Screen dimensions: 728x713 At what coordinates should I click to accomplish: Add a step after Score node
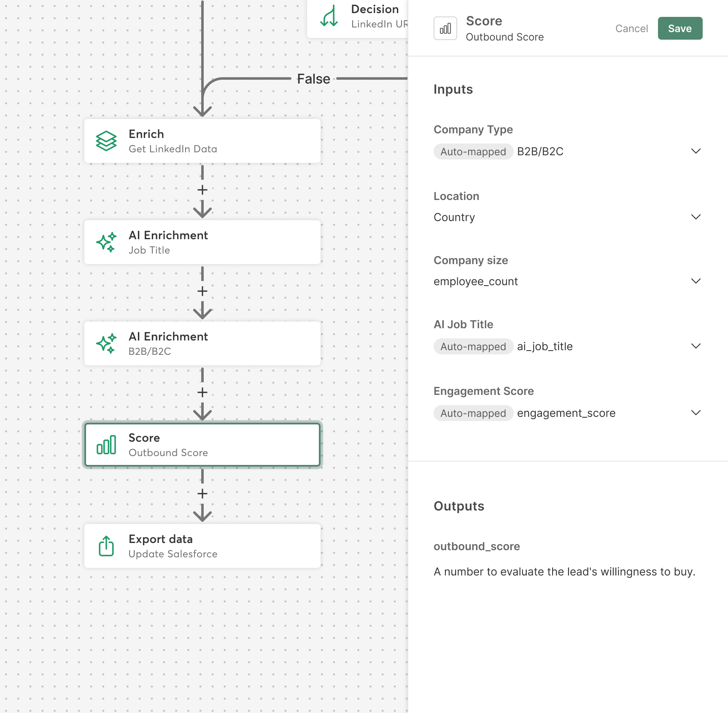click(x=202, y=494)
